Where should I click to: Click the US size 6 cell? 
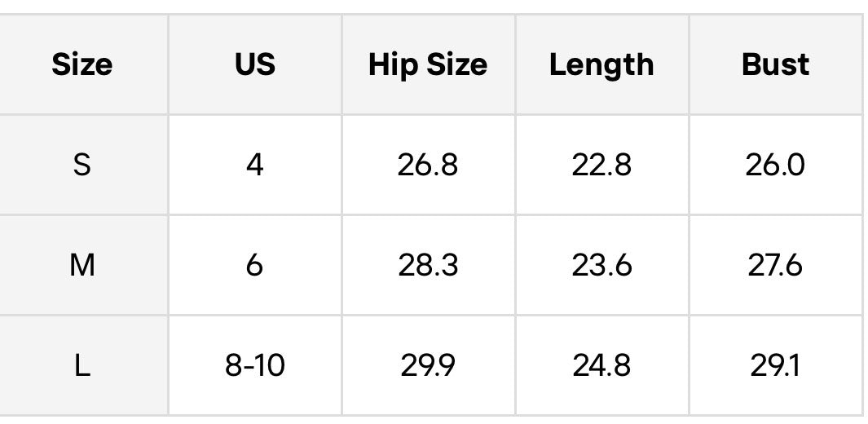254,265
